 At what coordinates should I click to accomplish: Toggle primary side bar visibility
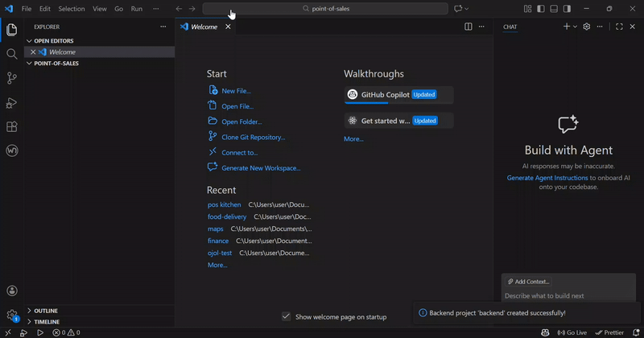pos(541,9)
